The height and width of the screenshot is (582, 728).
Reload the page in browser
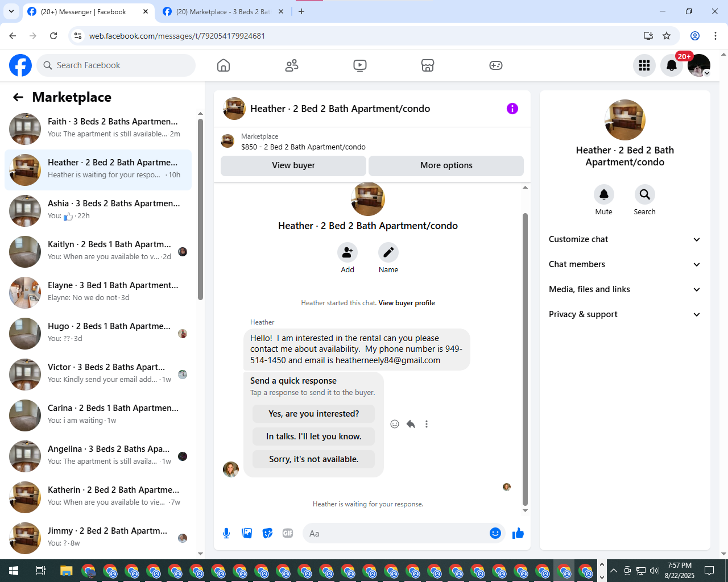(x=53, y=36)
